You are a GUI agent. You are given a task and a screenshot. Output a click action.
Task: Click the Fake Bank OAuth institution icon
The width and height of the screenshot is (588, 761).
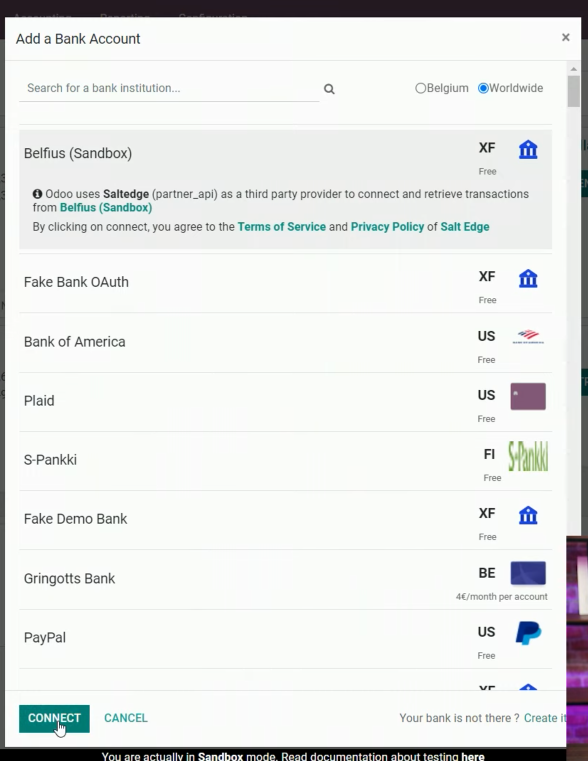[x=528, y=279]
